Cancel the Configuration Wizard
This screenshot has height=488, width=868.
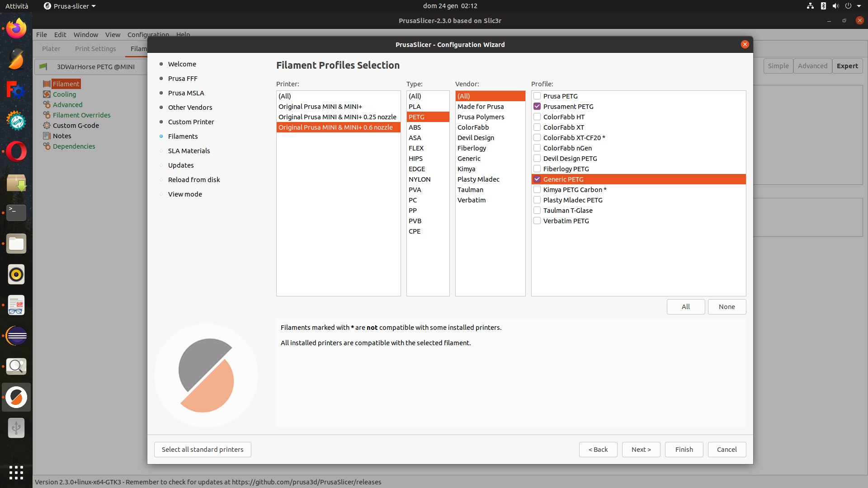[727, 450]
